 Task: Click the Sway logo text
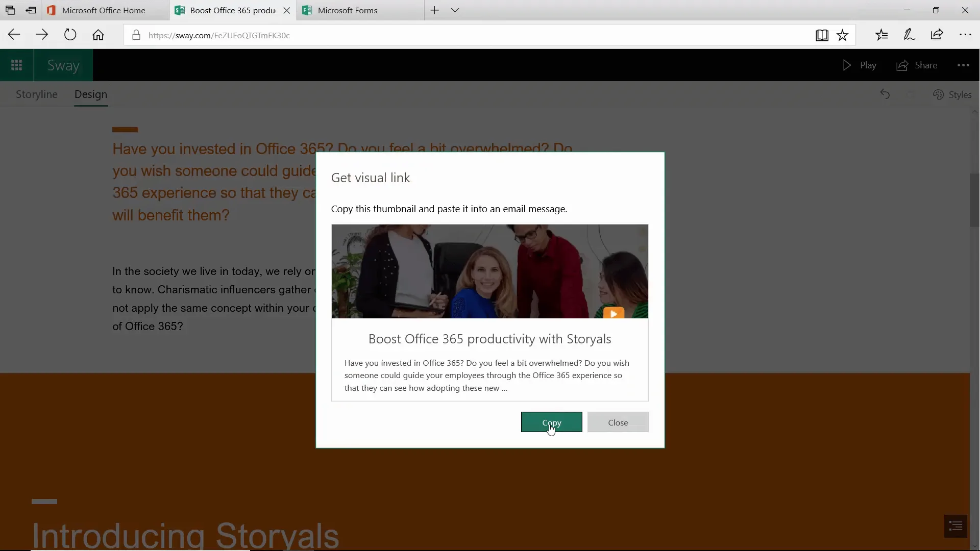coord(63,65)
